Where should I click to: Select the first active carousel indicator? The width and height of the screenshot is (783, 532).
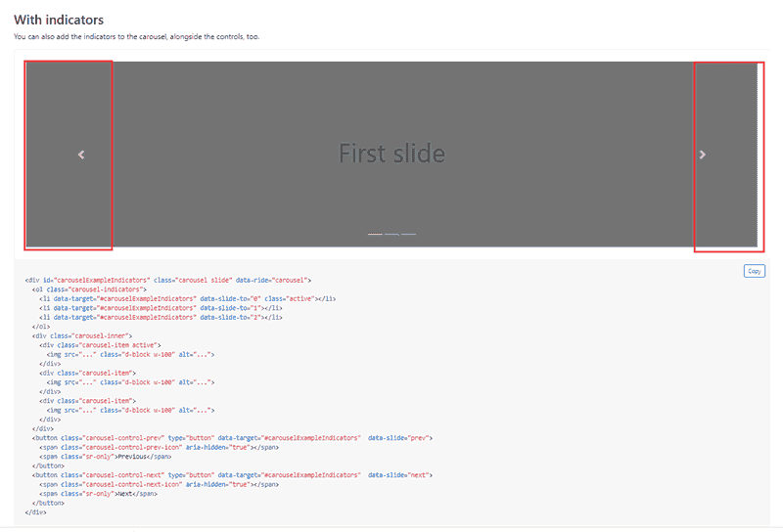[375, 234]
